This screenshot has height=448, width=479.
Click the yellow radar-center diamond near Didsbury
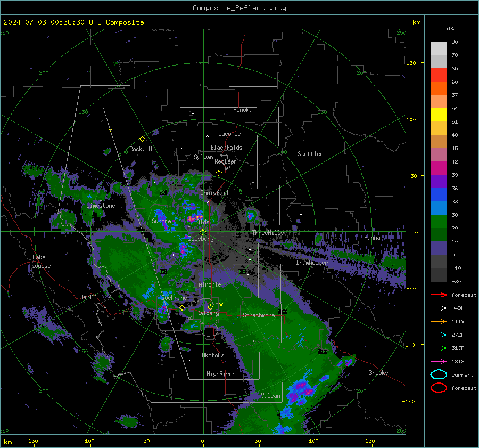(x=203, y=232)
